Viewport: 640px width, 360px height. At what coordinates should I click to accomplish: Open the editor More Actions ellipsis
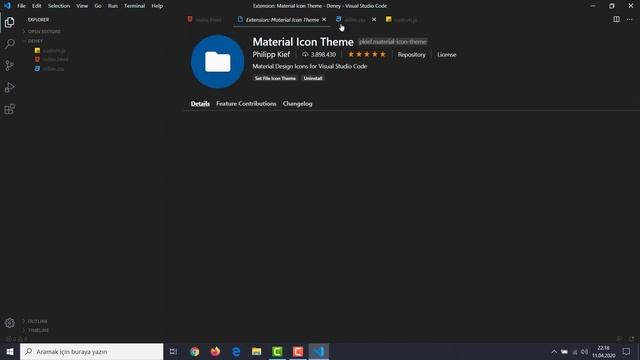click(630, 19)
